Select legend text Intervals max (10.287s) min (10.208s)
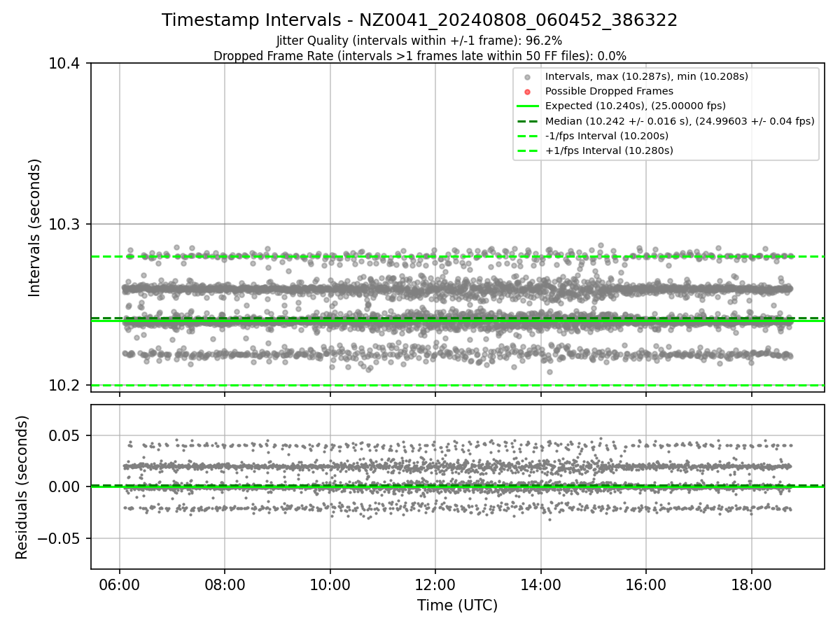 647,76
